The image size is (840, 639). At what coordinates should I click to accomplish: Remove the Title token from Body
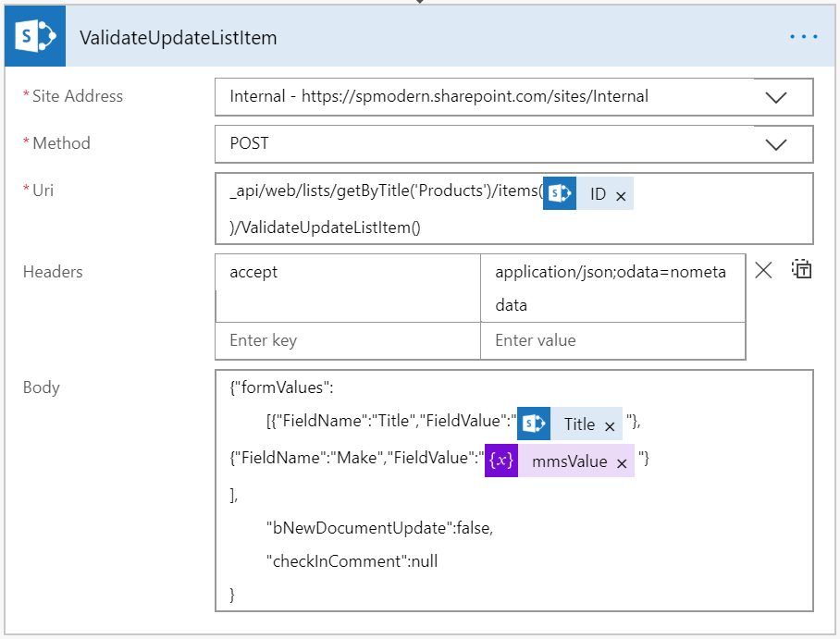point(610,426)
